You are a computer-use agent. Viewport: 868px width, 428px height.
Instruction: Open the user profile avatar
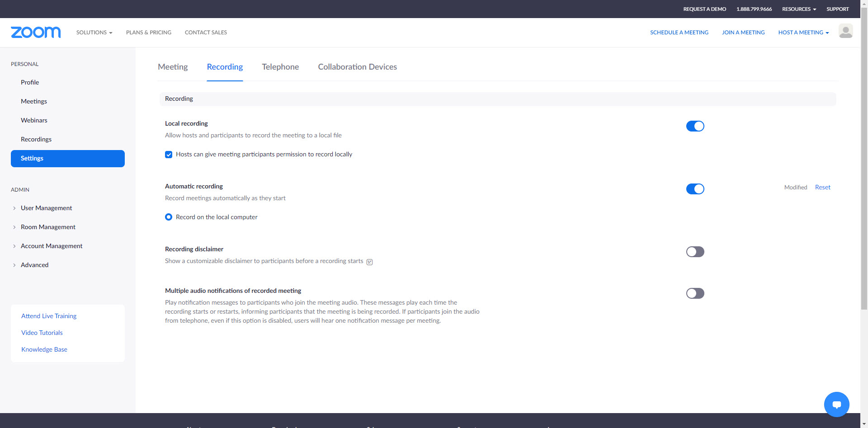845,31
